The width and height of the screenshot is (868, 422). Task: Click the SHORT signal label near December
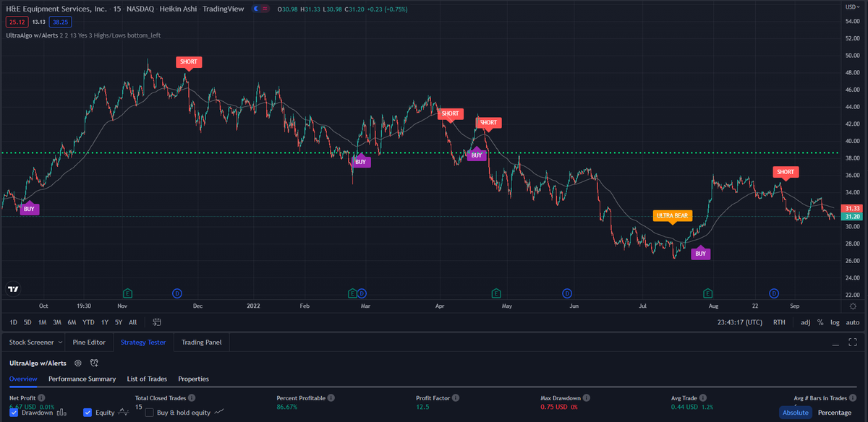click(189, 62)
